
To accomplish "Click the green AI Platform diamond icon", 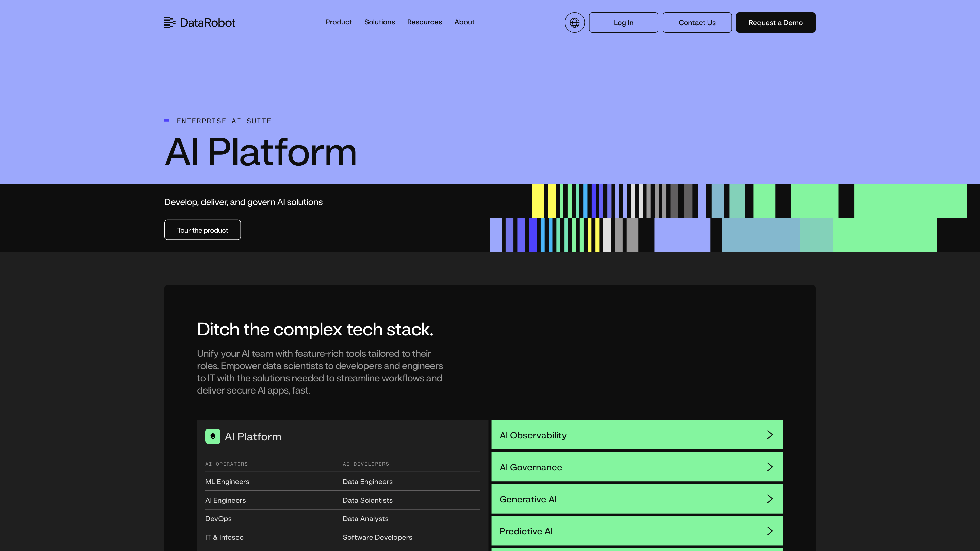I will [x=213, y=436].
